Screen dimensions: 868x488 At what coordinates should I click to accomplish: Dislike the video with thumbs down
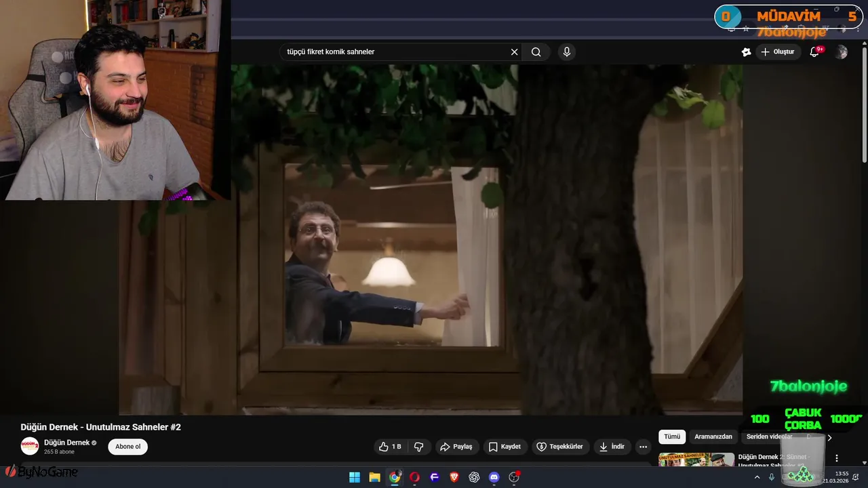419,447
